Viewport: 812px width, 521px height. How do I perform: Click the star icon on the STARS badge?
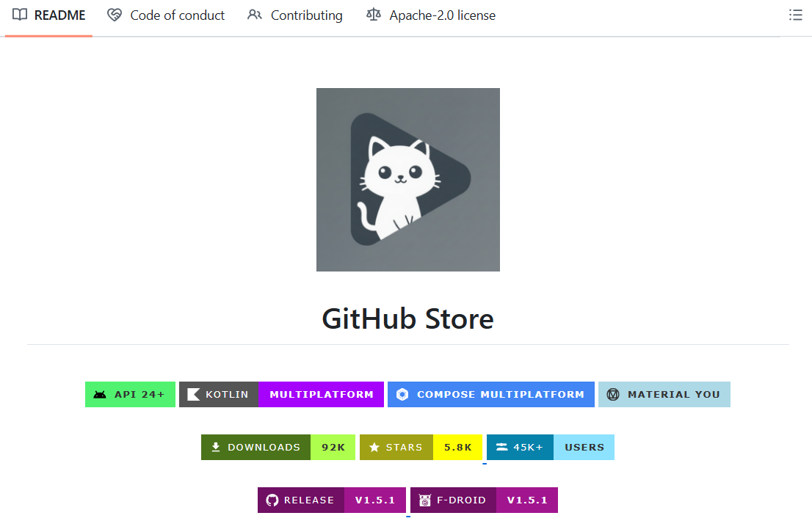[375, 447]
